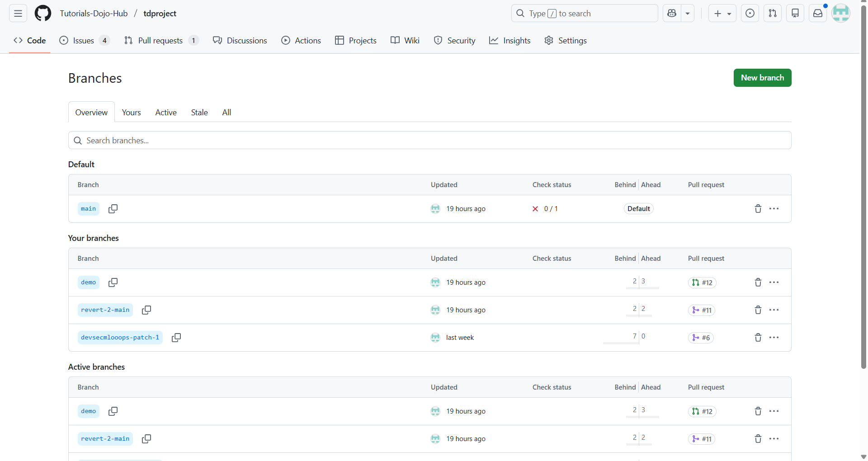Expand the Copilot dropdown arrow
This screenshot has width=868, height=461.
688,14
